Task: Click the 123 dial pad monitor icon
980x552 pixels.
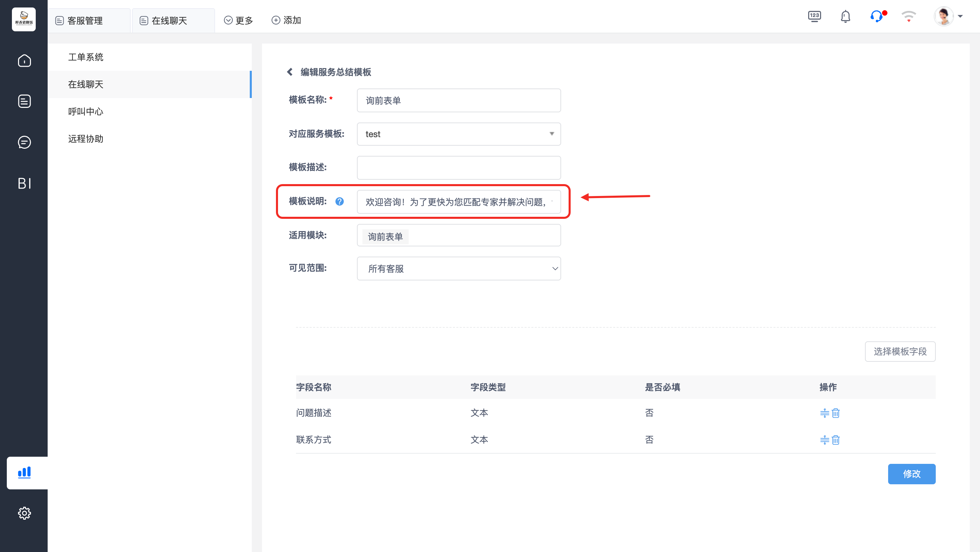Action: (814, 17)
